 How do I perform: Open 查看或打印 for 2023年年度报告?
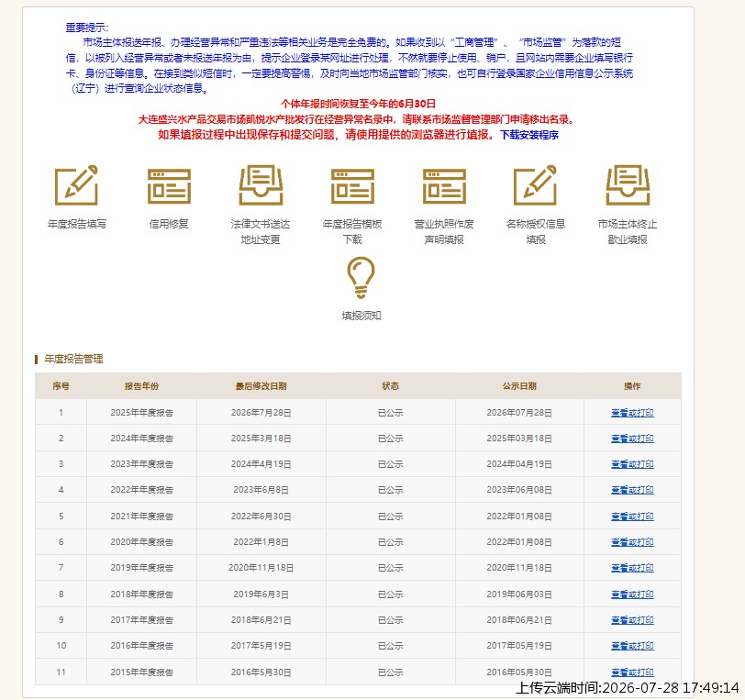[x=632, y=464]
